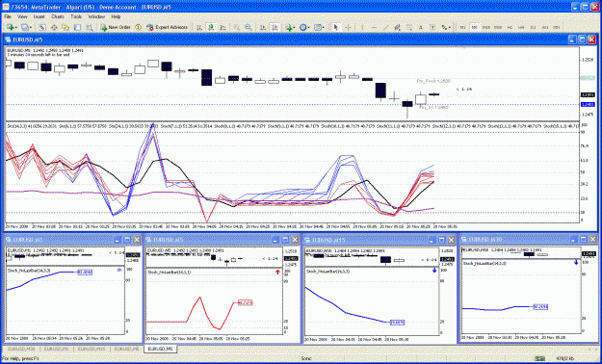The image size is (602, 364).
Task: Switch chart to Candlesticks
Action: click(x=211, y=27)
